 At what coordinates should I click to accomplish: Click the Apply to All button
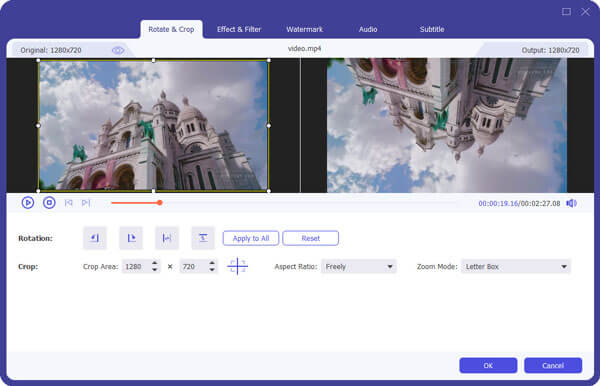coord(251,238)
